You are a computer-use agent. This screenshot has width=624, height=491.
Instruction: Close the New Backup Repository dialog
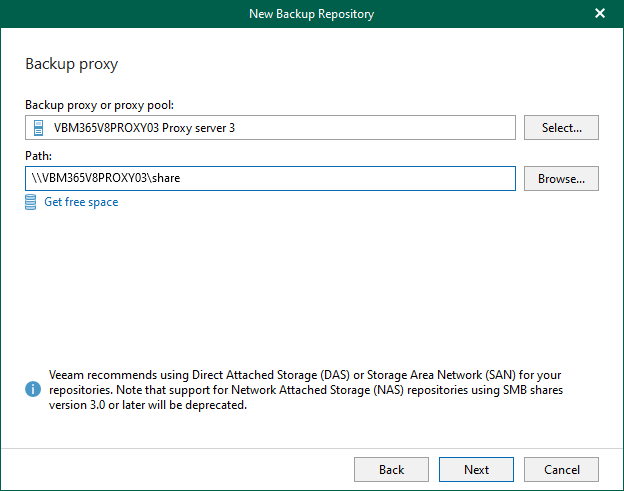click(600, 13)
